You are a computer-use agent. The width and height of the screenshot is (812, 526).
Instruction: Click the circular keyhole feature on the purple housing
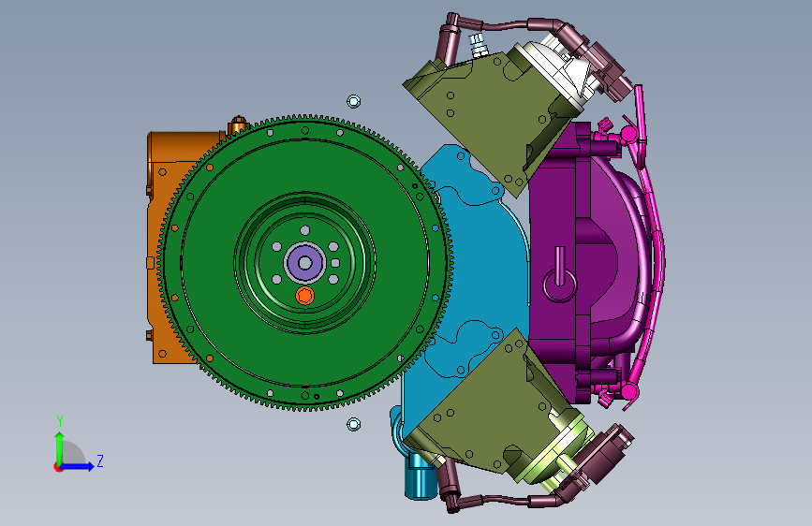coord(559,285)
